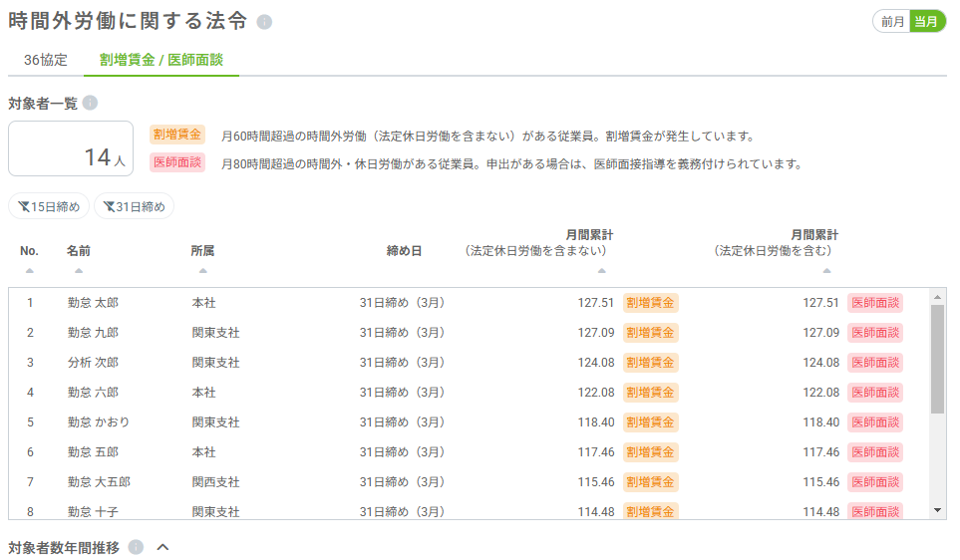Click the sort arrow under 所属 column
960x560 pixels.
point(202,270)
